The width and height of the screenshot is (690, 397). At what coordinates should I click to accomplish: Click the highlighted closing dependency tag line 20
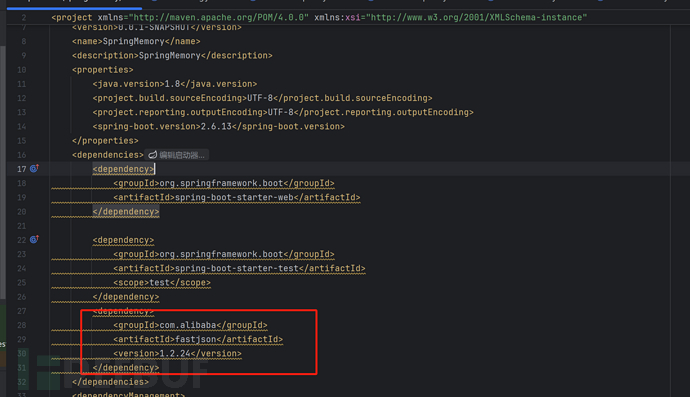click(126, 212)
